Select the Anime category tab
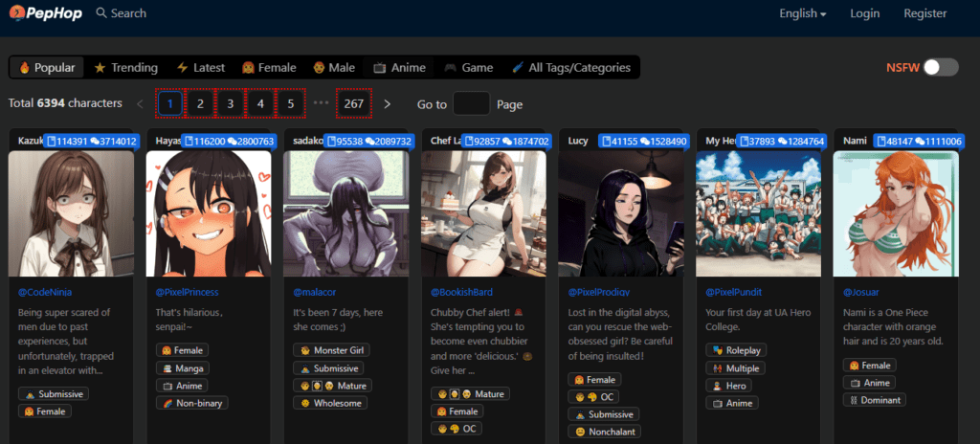 (x=399, y=68)
